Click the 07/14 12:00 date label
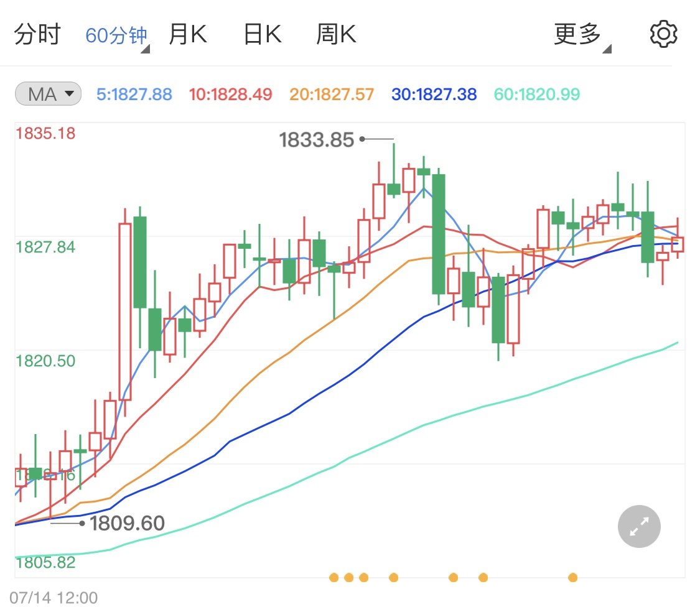The image size is (700, 607). click(x=54, y=598)
